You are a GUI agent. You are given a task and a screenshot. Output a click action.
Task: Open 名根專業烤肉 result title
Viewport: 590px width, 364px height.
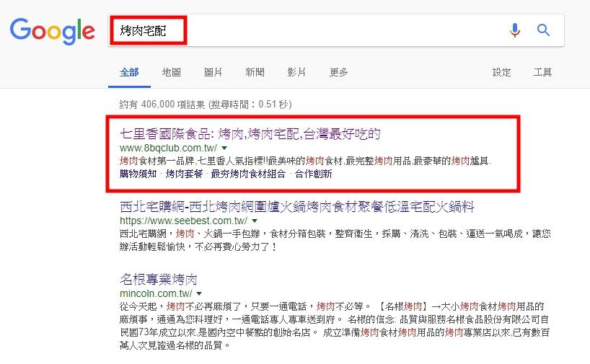coord(159,280)
